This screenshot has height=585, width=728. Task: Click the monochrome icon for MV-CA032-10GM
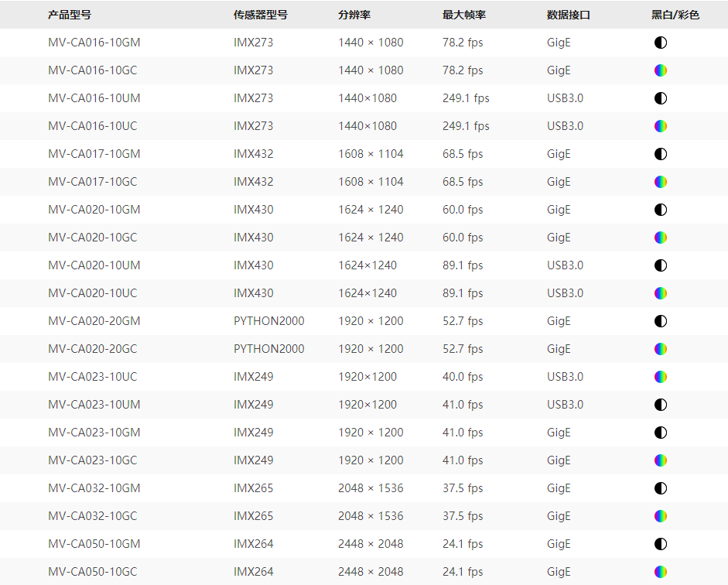click(x=660, y=488)
